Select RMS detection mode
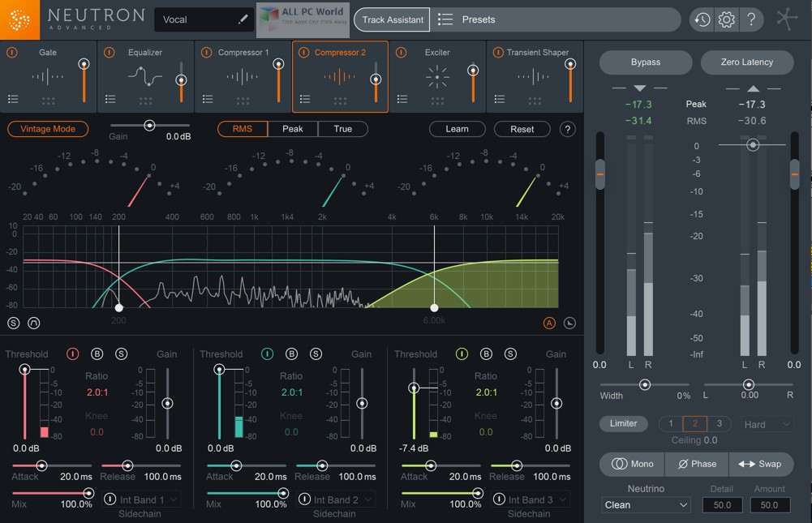Viewport: 812px width, 523px height. click(243, 129)
